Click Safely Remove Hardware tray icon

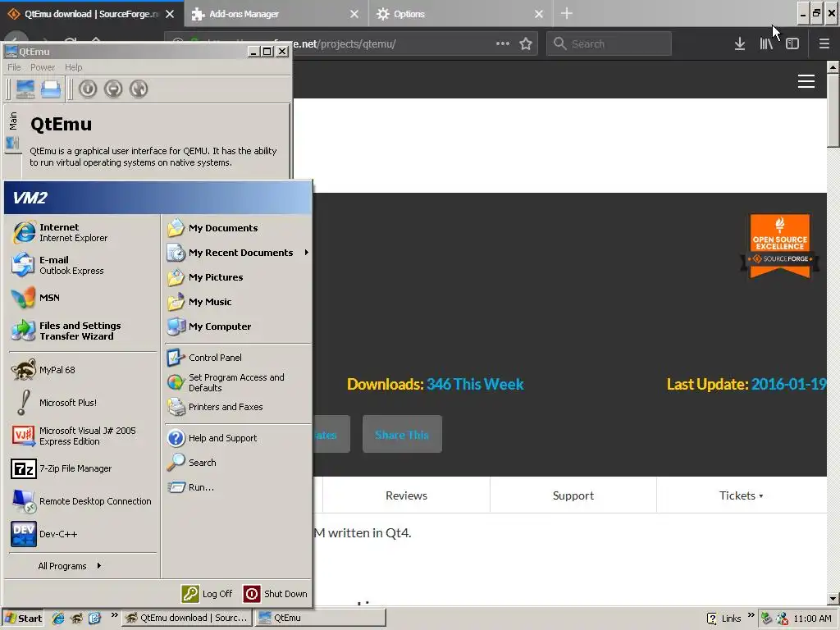(766, 619)
